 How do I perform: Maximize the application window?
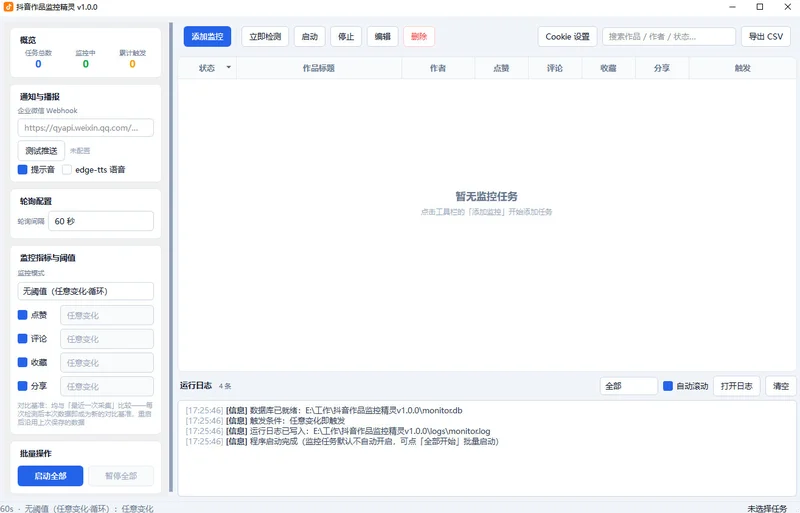[x=760, y=7]
